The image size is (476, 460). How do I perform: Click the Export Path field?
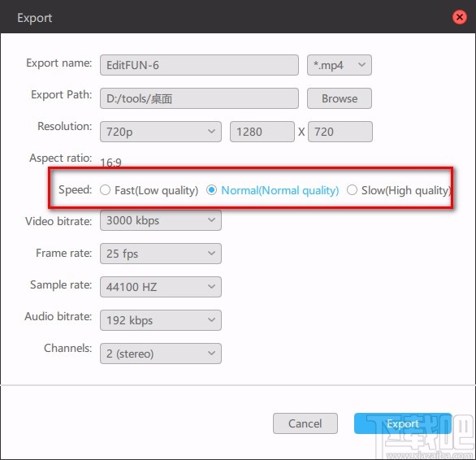tap(199, 98)
